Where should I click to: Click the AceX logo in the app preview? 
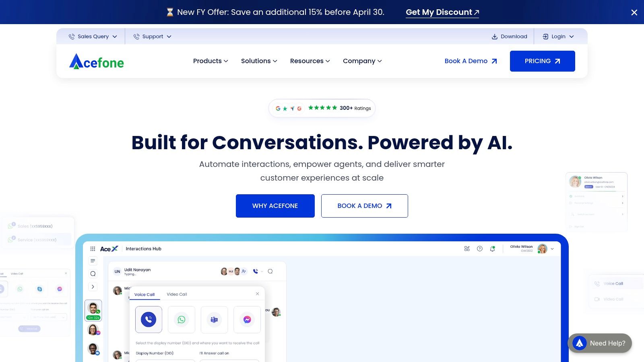coord(109,249)
